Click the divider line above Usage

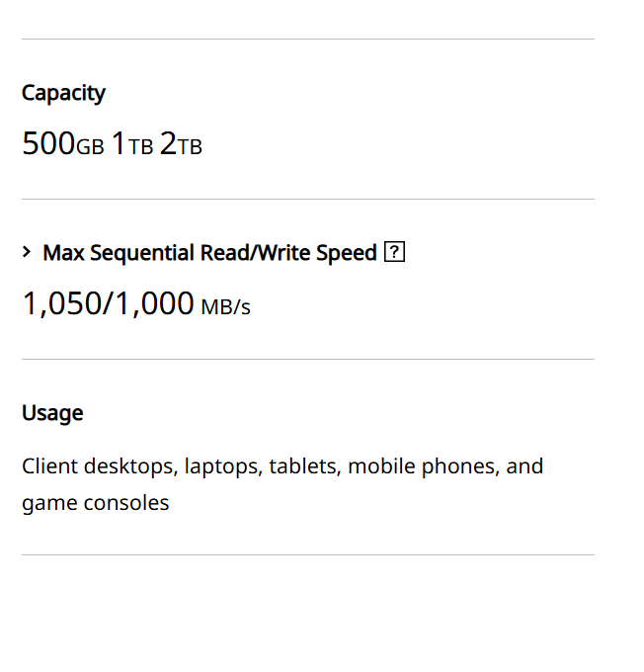click(308, 360)
